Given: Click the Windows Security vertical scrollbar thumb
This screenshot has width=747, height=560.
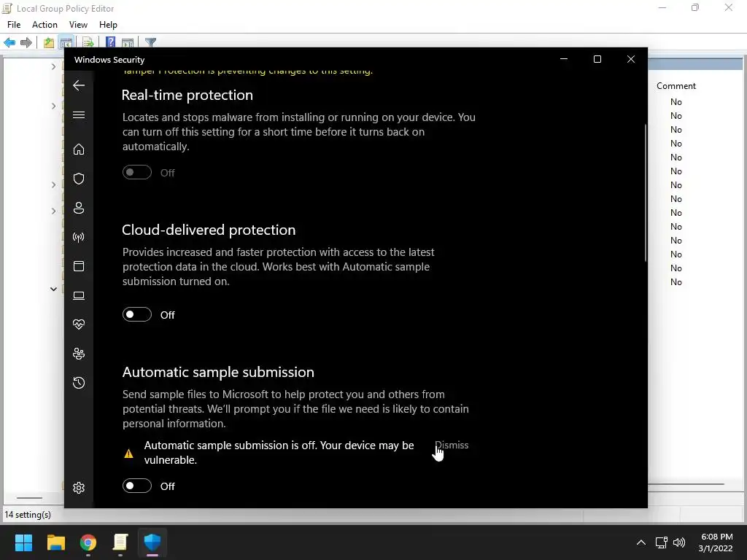Looking at the screenshot, I should tap(646, 192).
